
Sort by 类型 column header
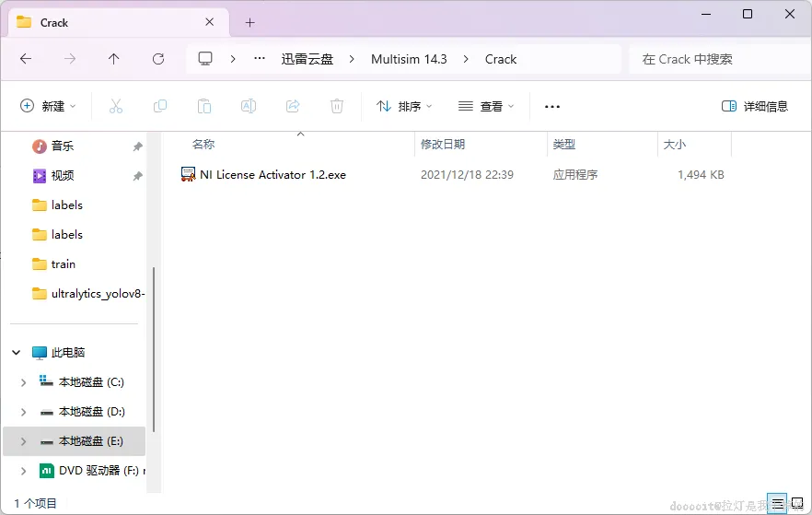point(564,145)
